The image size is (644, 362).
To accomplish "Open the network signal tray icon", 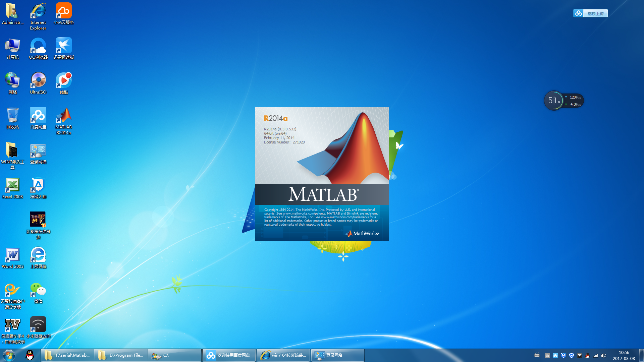I will pos(596,356).
